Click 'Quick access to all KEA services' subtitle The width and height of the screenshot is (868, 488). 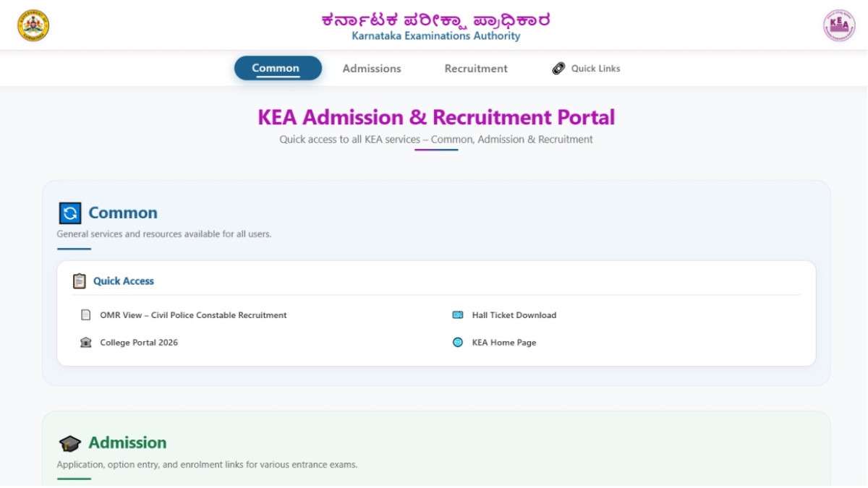pyautogui.click(x=436, y=140)
